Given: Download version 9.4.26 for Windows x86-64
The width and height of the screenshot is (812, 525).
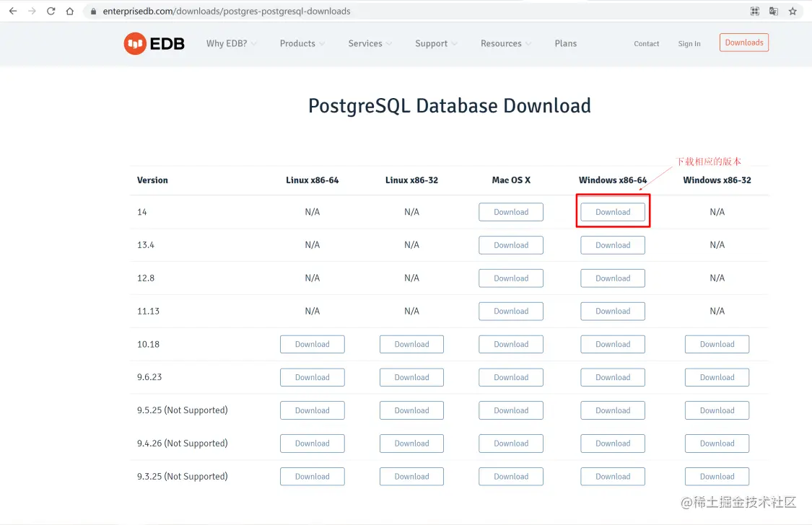Looking at the screenshot, I should (x=613, y=444).
